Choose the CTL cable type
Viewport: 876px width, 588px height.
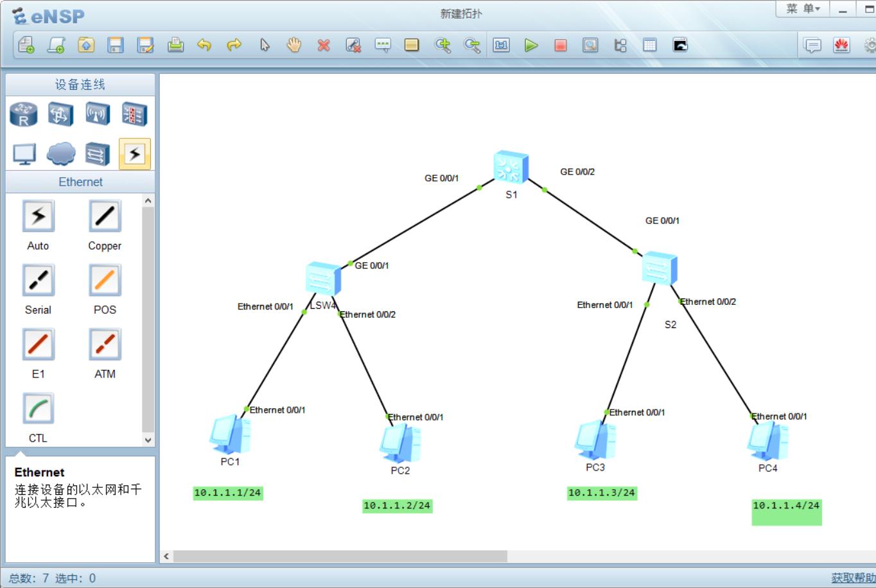pos(38,408)
